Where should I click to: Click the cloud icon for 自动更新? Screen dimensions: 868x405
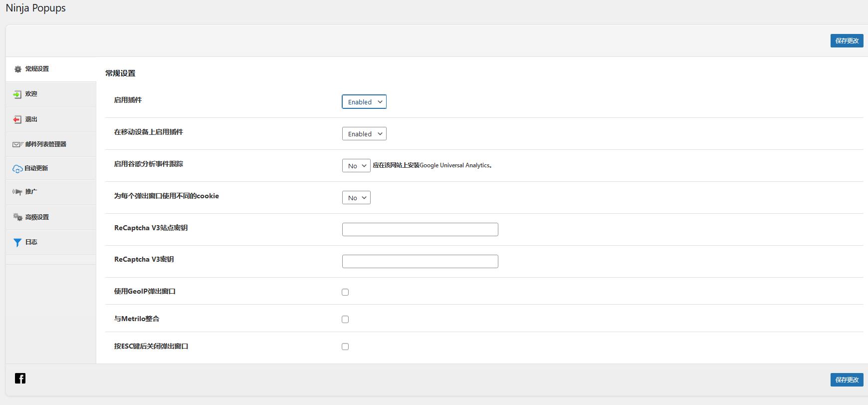point(17,169)
